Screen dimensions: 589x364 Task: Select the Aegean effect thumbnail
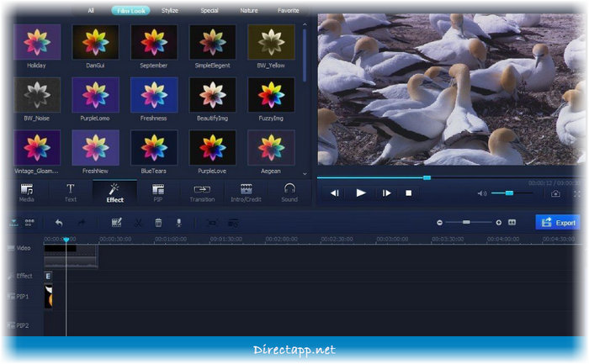click(x=271, y=148)
